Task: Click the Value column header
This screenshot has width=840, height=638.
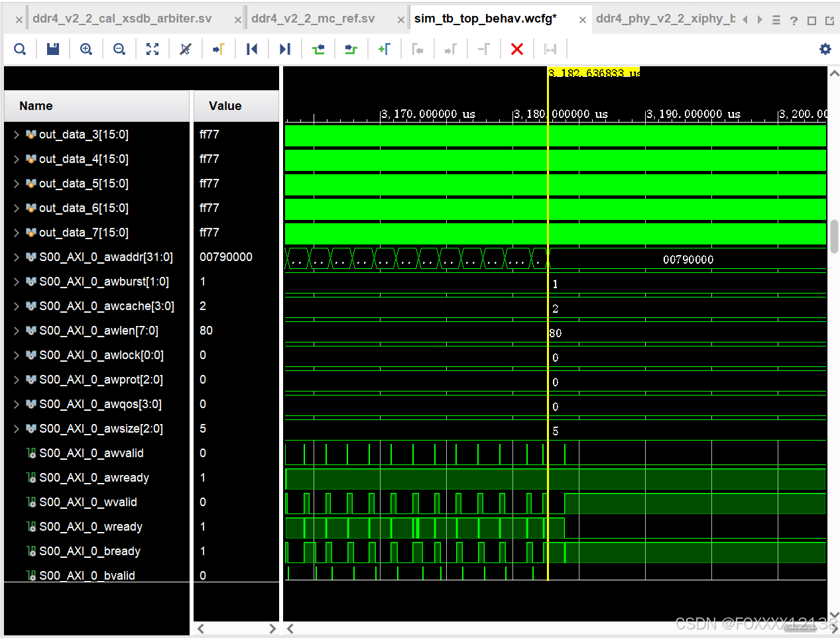Action: pyautogui.click(x=225, y=106)
